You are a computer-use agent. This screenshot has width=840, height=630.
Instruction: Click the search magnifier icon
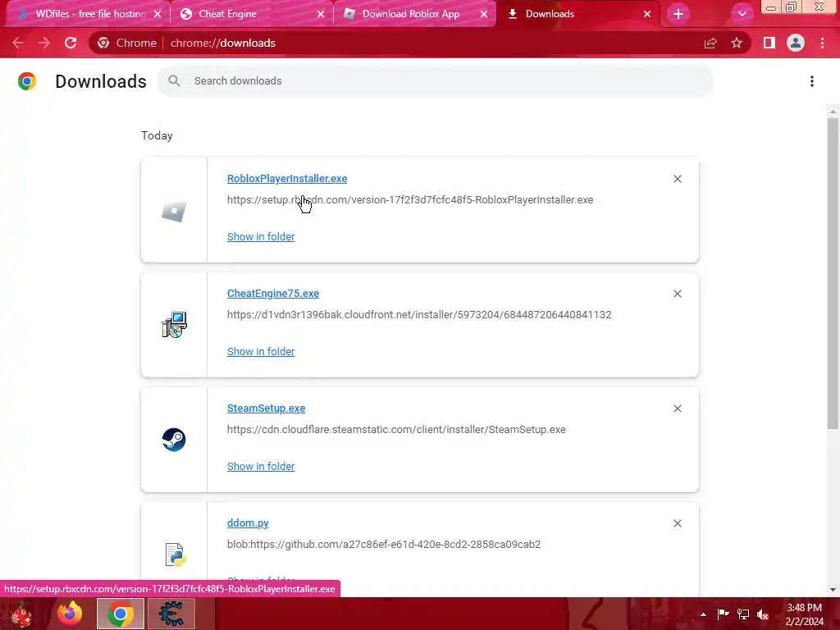click(174, 81)
